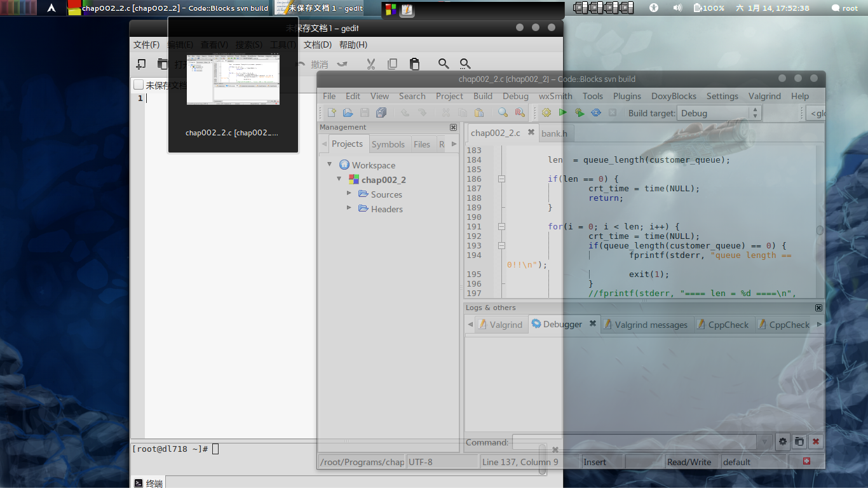The image size is (868, 488).
Task: Toggle code fold marker at line 191
Action: click(x=502, y=226)
